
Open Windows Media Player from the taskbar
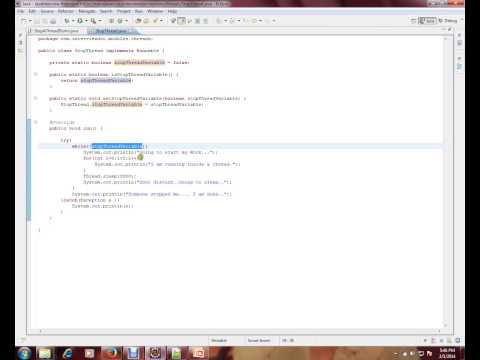pos(89,353)
